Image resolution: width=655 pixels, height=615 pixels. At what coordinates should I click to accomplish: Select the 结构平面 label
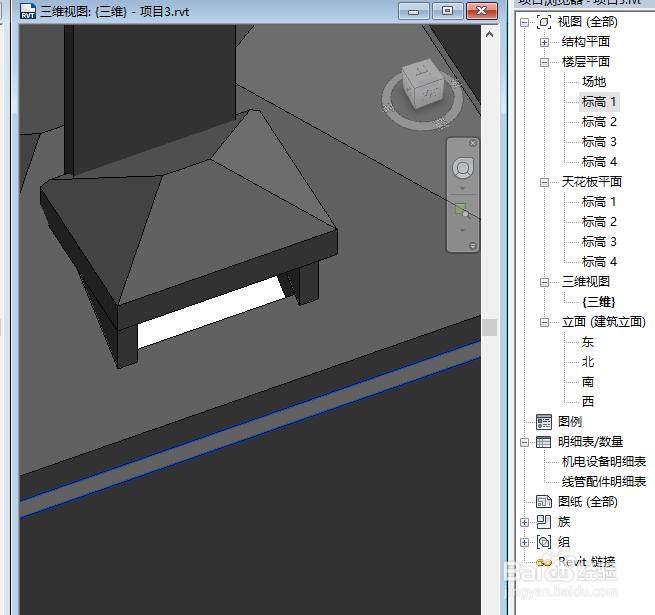(x=586, y=42)
